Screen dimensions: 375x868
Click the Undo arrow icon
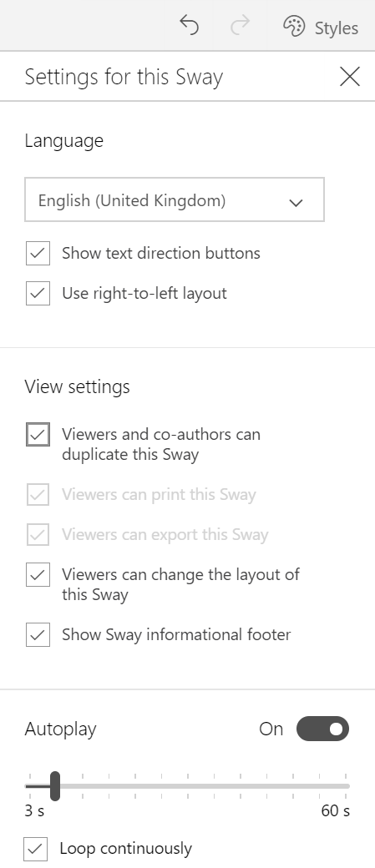click(190, 26)
